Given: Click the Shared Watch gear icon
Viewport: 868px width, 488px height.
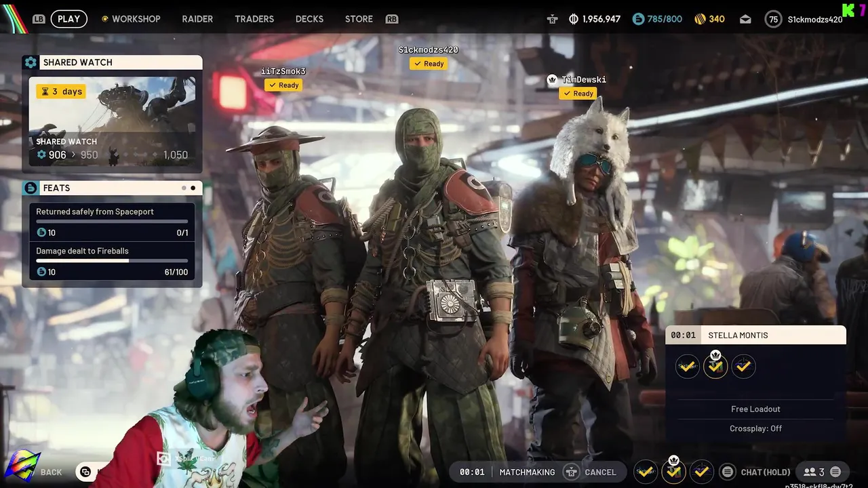Looking at the screenshot, I should (31, 62).
